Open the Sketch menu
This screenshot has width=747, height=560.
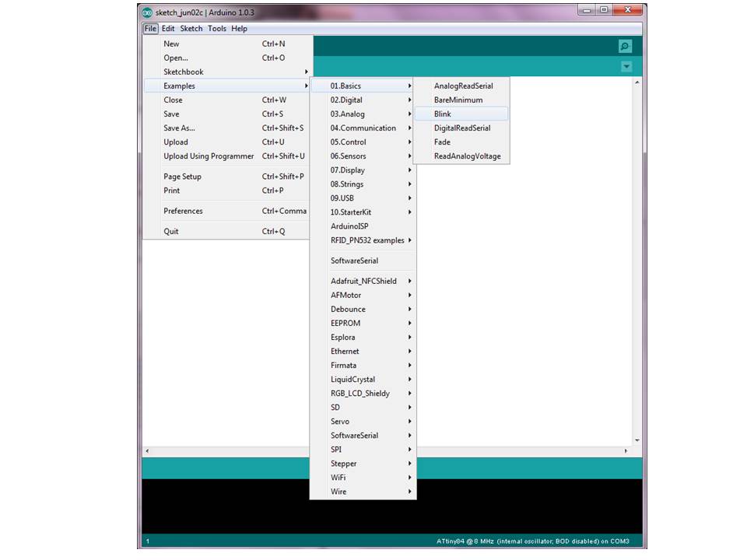pyautogui.click(x=191, y=28)
